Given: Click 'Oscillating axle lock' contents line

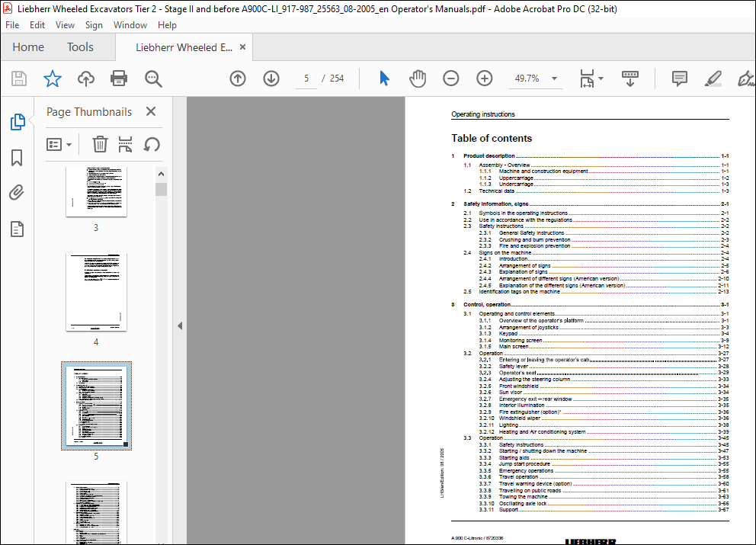Looking at the screenshot, I should [523, 504].
